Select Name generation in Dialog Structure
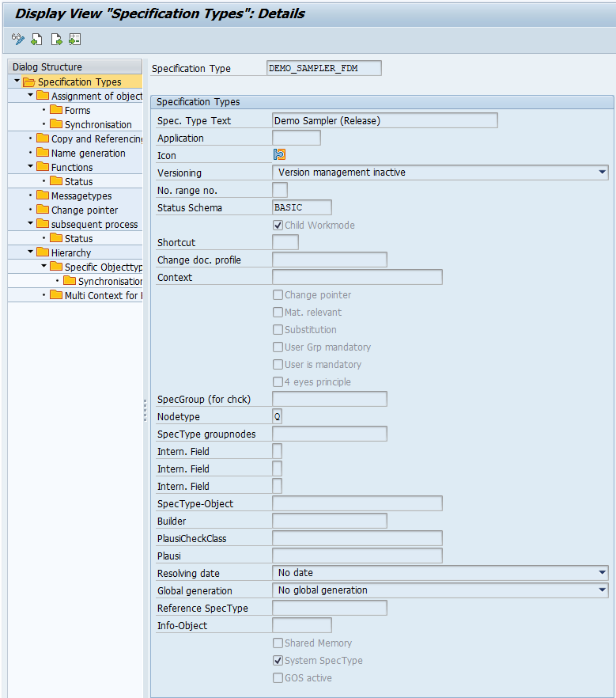This screenshot has width=616, height=698. 88,153
